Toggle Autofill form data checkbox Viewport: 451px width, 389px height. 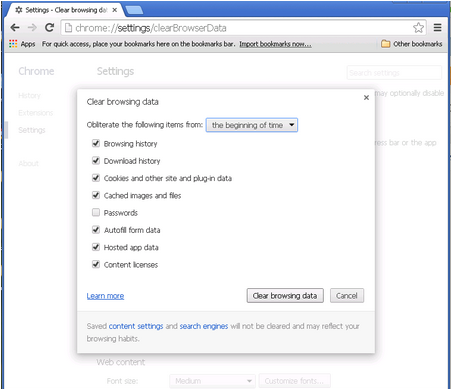pyautogui.click(x=96, y=230)
